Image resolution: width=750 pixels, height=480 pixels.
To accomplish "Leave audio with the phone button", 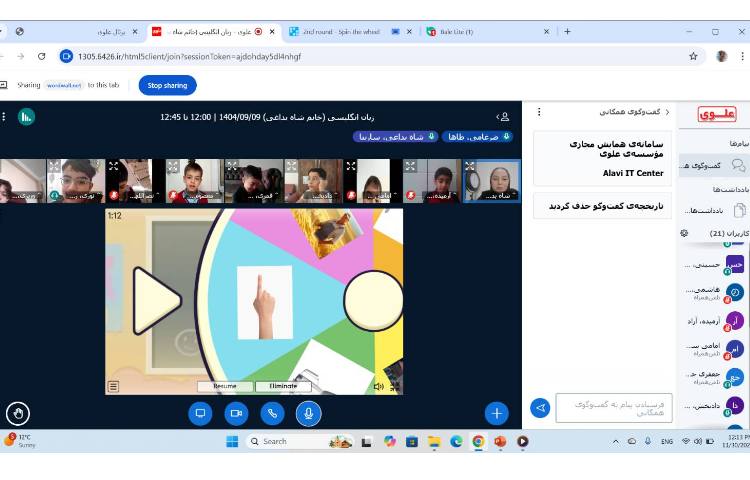I will (x=272, y=414).
